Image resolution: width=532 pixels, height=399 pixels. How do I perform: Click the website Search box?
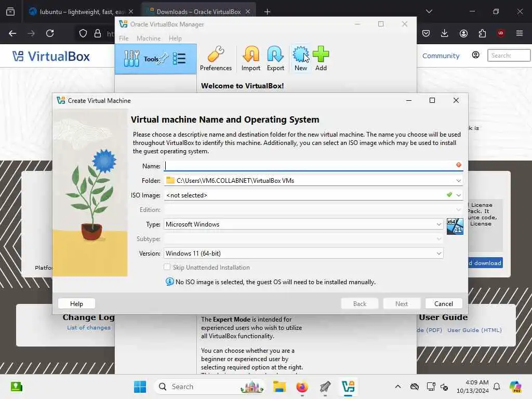pyautogui.click(x=509, y=55)
